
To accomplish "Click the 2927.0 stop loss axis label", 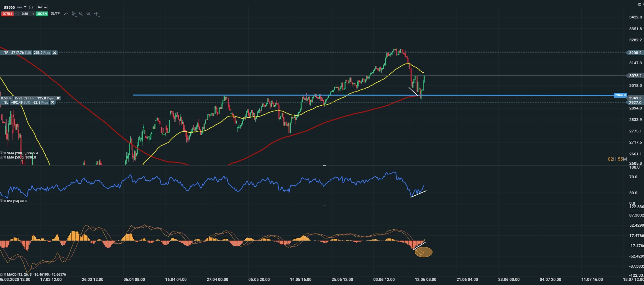I will (x=635, y=103).
